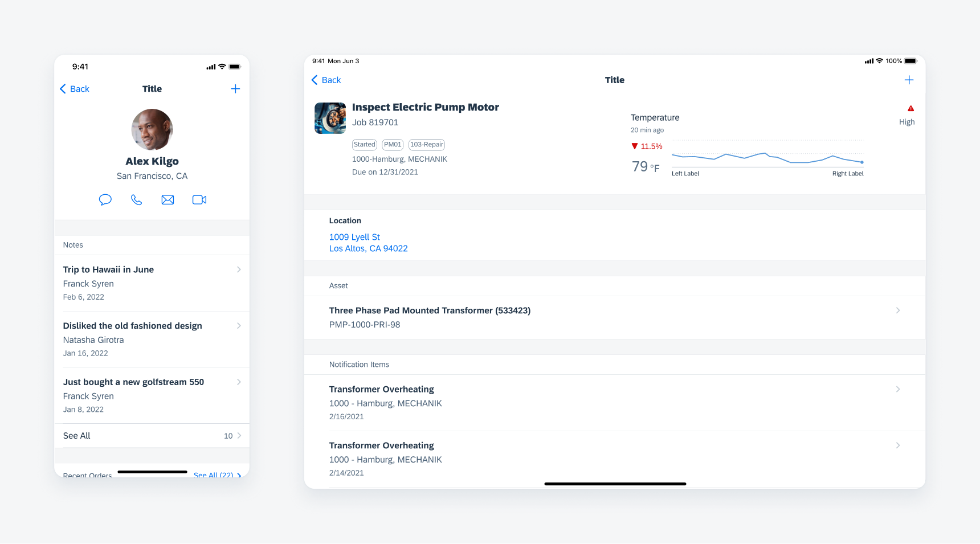980x544 pixels.
Task: Click tablet Wi-Fi icon in status bar
Action: click(x=879, y=61)
